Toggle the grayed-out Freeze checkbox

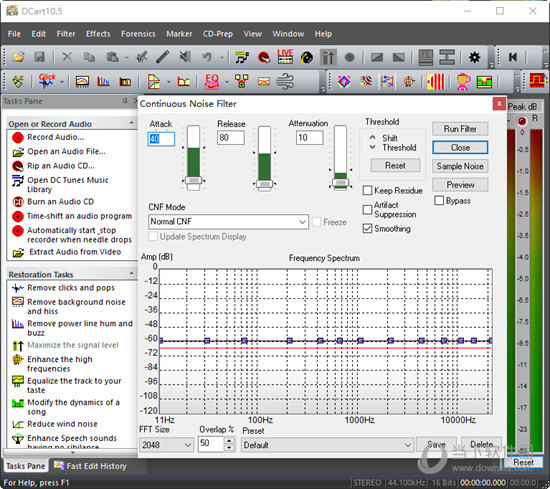[x=316, y=222]
